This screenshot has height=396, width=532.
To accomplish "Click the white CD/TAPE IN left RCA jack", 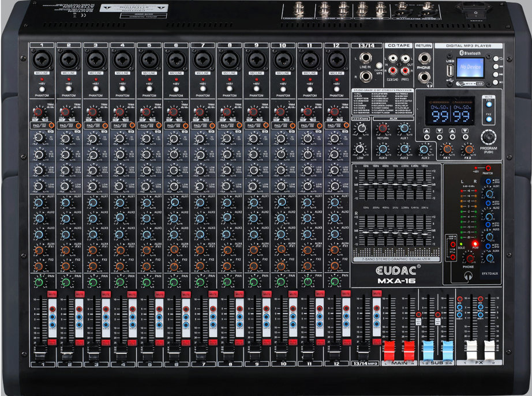I will (x=392, y=59).
